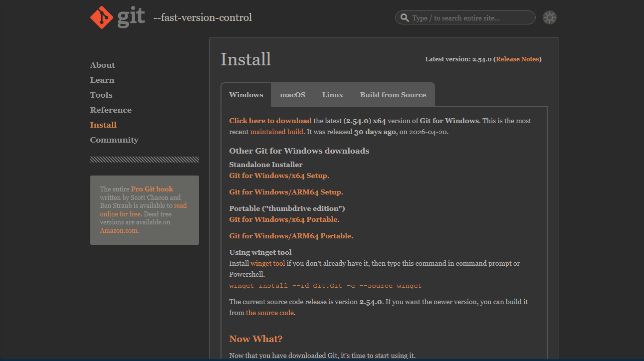
Task: Click the 'Using winget tool' label
Action: (x=260, y=252)
